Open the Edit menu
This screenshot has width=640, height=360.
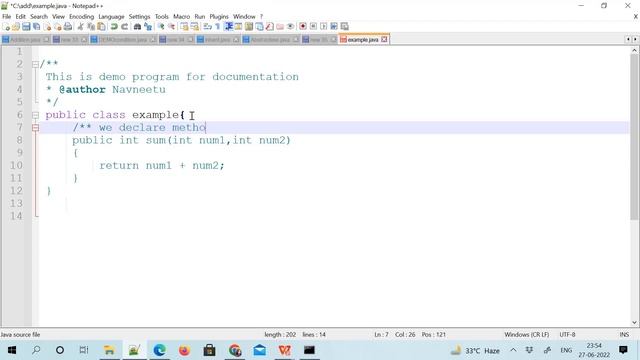[20, 16]
